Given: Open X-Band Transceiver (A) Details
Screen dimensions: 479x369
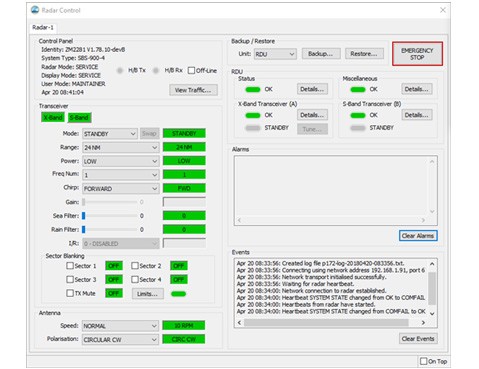Looking at the screenshot, I should click(312, 115).
